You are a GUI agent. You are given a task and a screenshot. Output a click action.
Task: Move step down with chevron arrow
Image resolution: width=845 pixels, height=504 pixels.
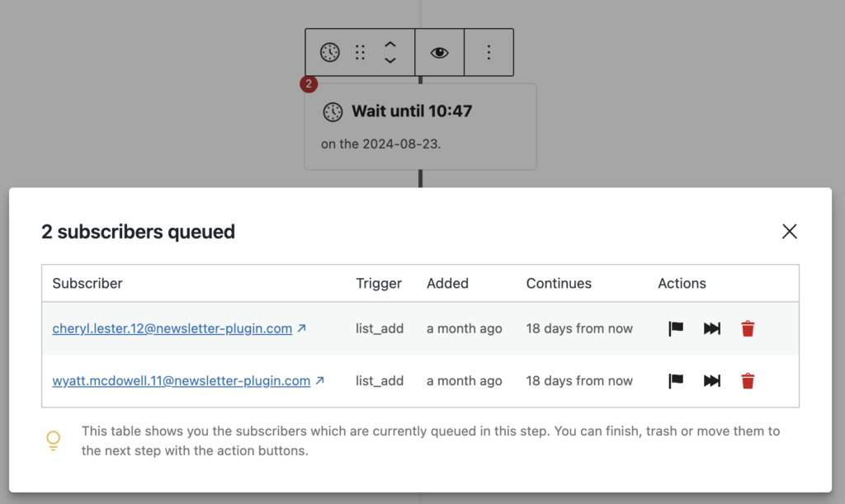click(390, 61)
